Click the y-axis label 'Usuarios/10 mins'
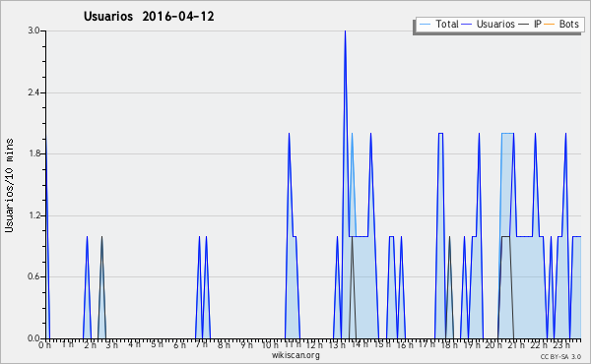The image size is (591, 364). click(x=9, y=185)
